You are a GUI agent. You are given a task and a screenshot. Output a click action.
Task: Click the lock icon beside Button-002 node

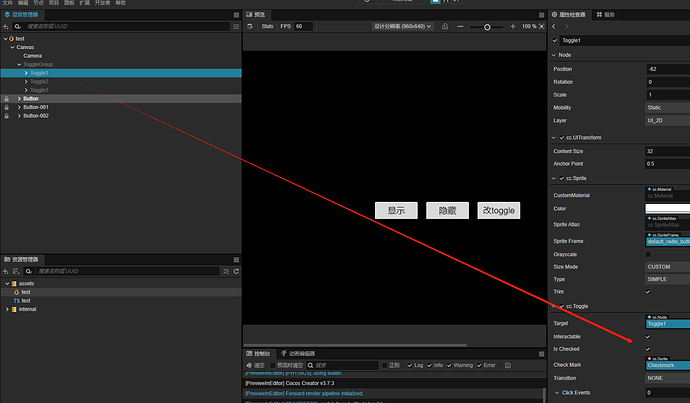(7, 116)
